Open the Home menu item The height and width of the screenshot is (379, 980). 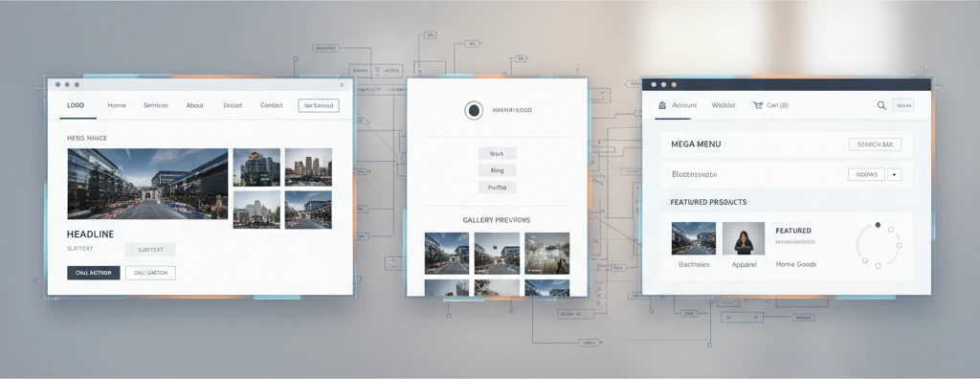116,105
